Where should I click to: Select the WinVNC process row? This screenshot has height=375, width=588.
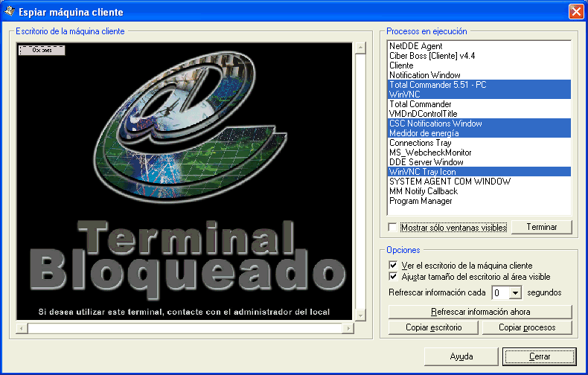(x=479, y=94)
